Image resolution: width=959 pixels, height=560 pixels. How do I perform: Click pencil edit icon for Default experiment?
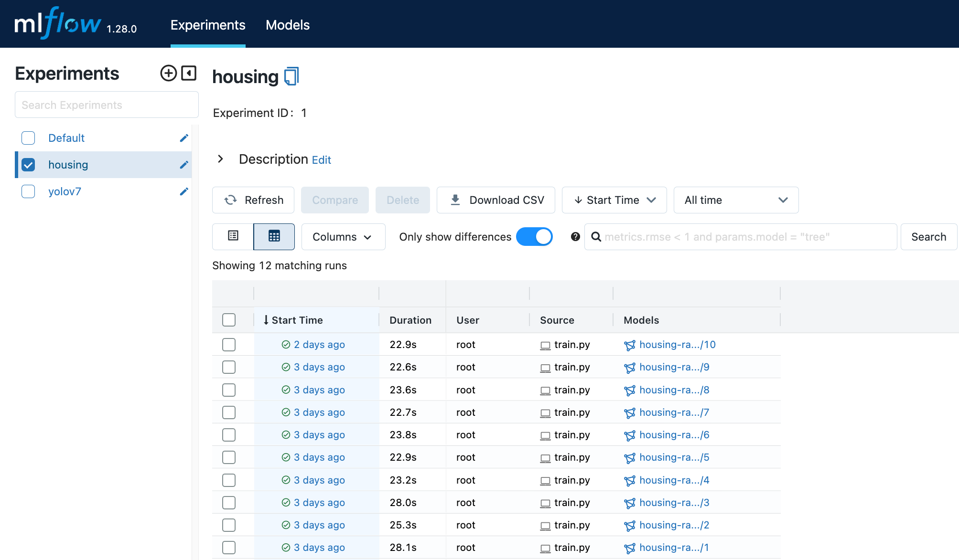pos(184,138)
